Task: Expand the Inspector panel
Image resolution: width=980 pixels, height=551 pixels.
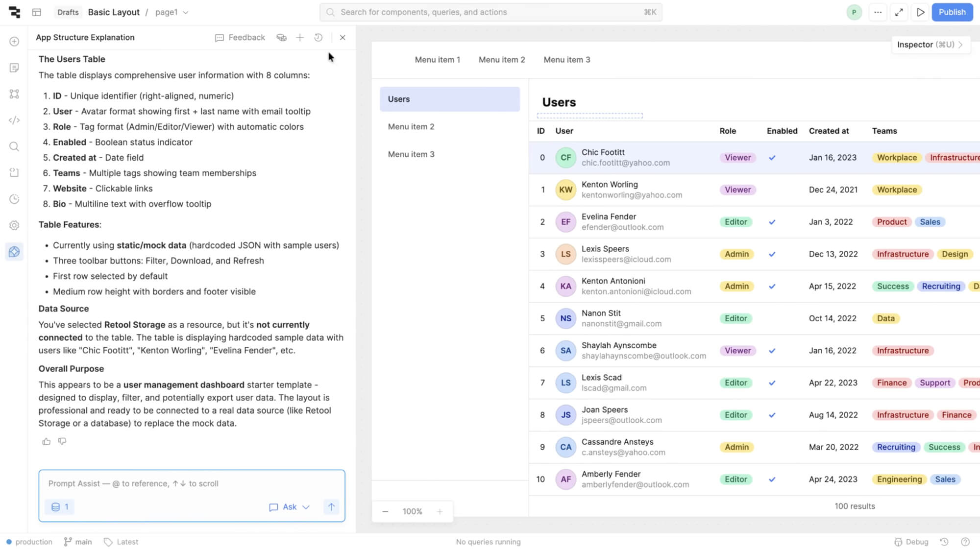Action: click(930, 45)
